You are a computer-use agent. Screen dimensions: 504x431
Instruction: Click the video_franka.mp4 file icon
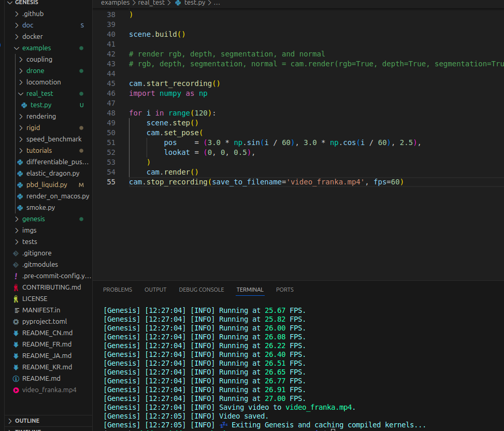(x=16, y=390)
